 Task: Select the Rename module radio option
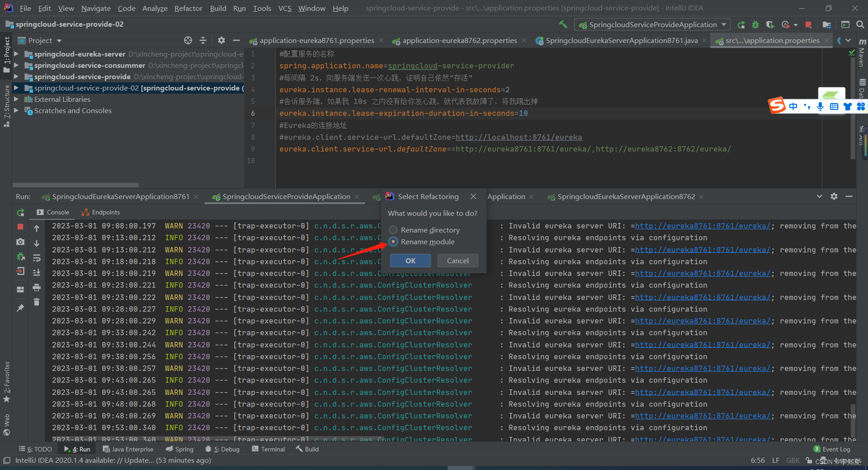click(x=393, y=242)
